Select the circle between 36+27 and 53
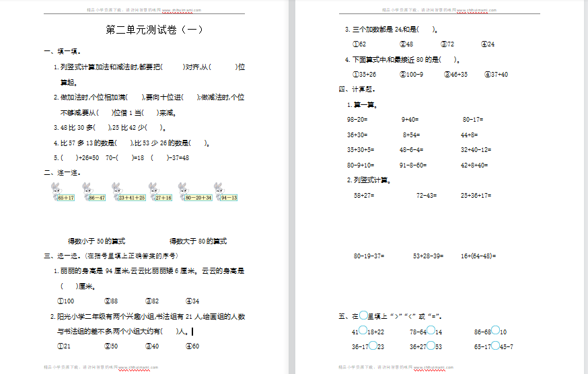This screenshot has height=374, width=588. click(x=431, y=346)
